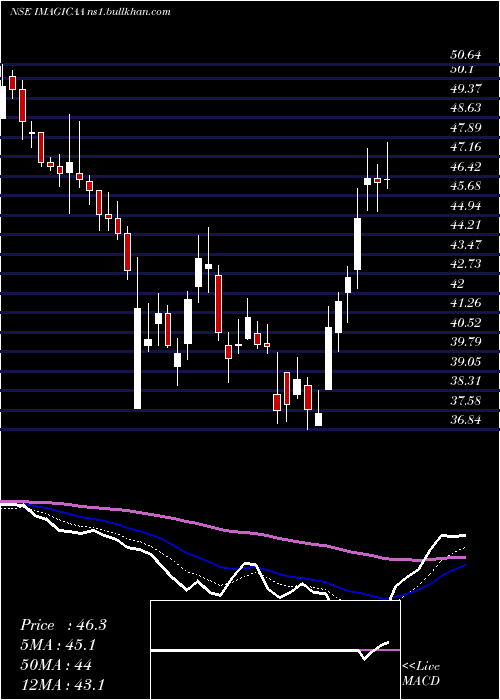Click the 50.1 price level label
This screenshot has width=500, height=700.
[x=462, y=70]
